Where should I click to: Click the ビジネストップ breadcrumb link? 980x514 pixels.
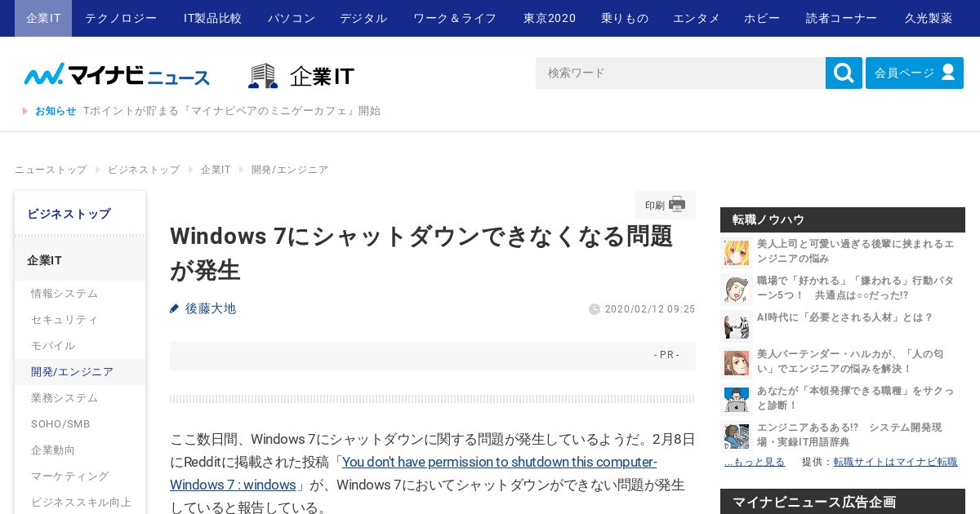coord(144,170)
